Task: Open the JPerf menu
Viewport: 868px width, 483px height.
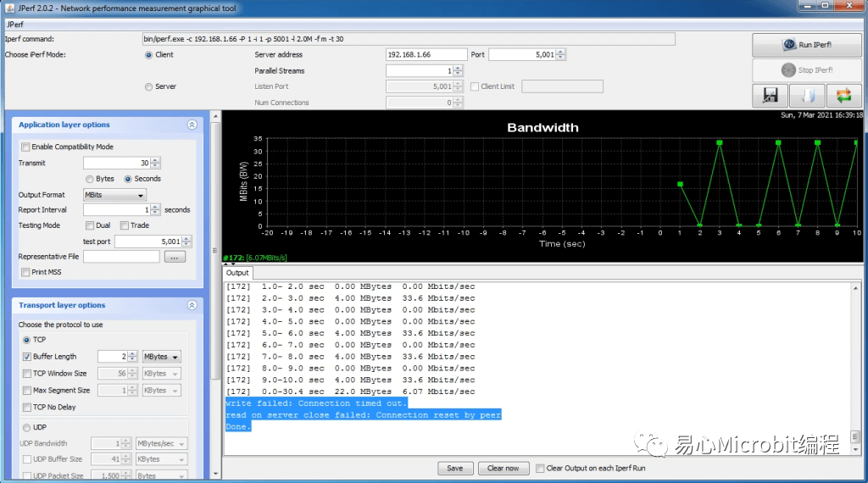Action: click(15, 24)
